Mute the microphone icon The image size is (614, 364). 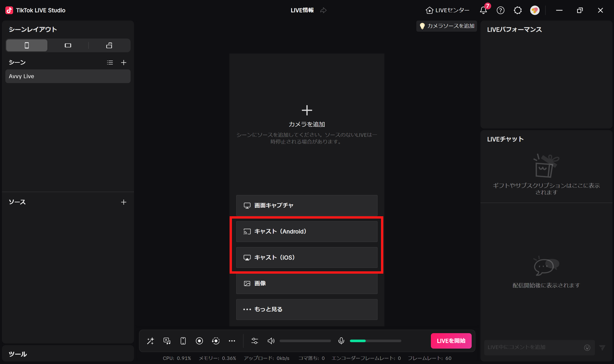click(341, 341)
